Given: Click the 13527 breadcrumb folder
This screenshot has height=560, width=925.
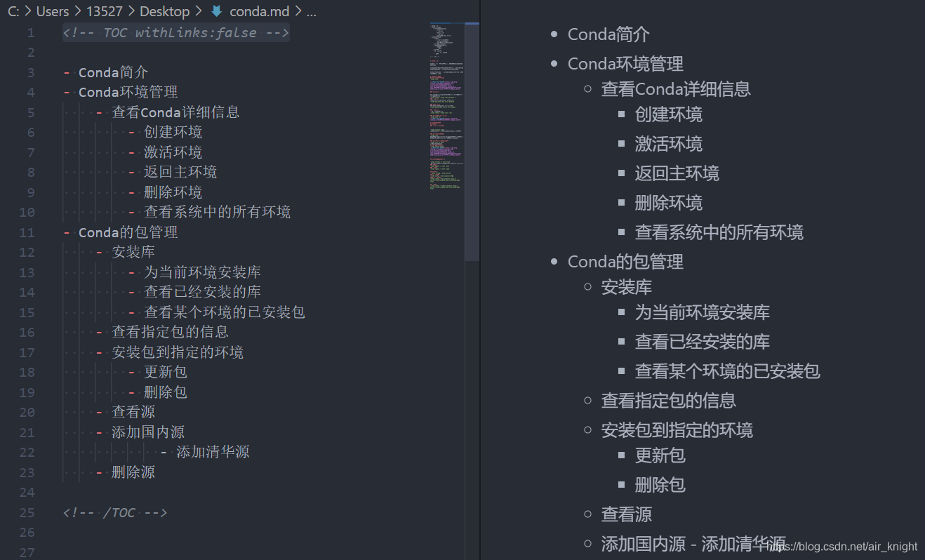Looking at the screenshot, I should click(x=104, y=11).
